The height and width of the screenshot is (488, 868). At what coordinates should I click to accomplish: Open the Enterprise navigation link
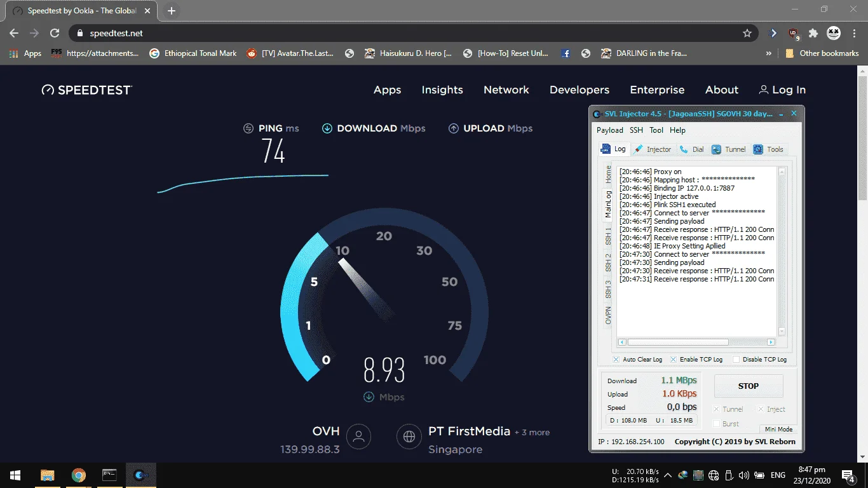(x=657, y=90)
